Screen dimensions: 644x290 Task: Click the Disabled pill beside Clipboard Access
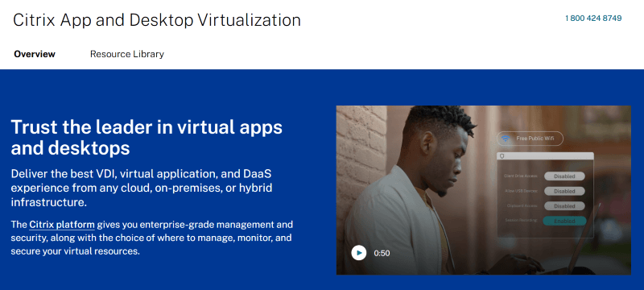point(564,205)
